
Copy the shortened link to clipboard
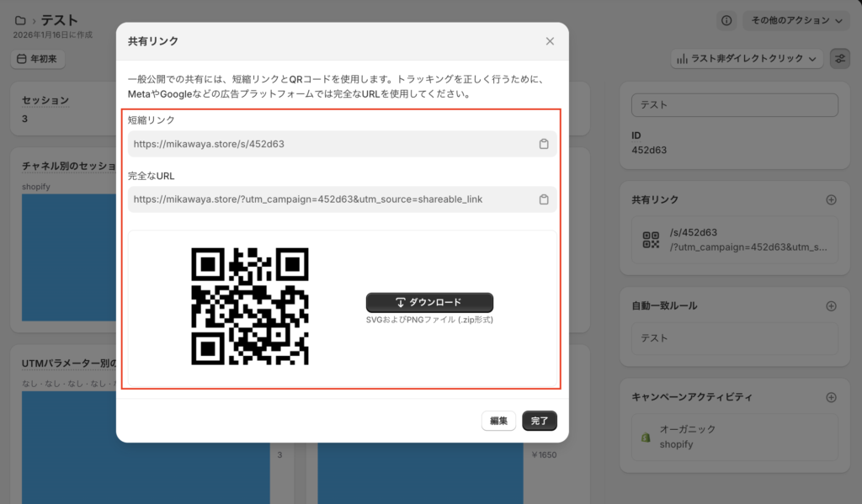click(544, 144)
